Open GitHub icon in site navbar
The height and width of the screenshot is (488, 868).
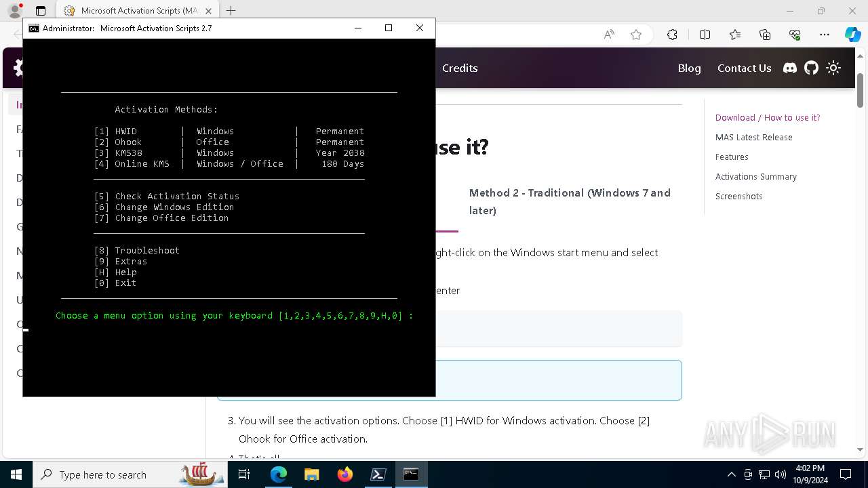[x=811, y=68]
